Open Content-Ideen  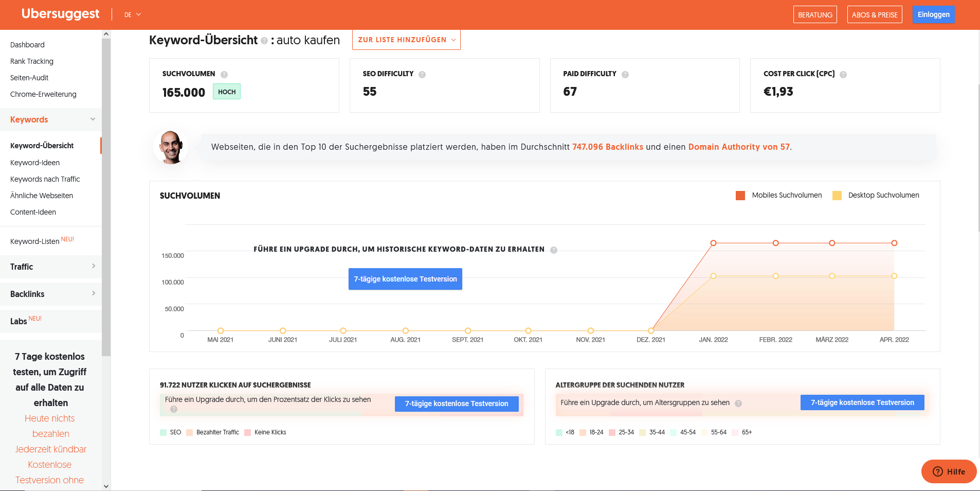pos(33,212)
